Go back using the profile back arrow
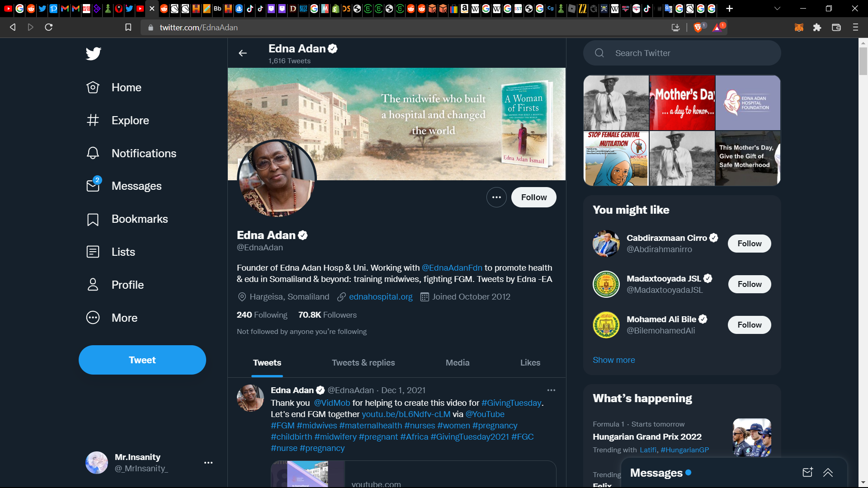The image size is (868, 488). (x=243, y=53)
